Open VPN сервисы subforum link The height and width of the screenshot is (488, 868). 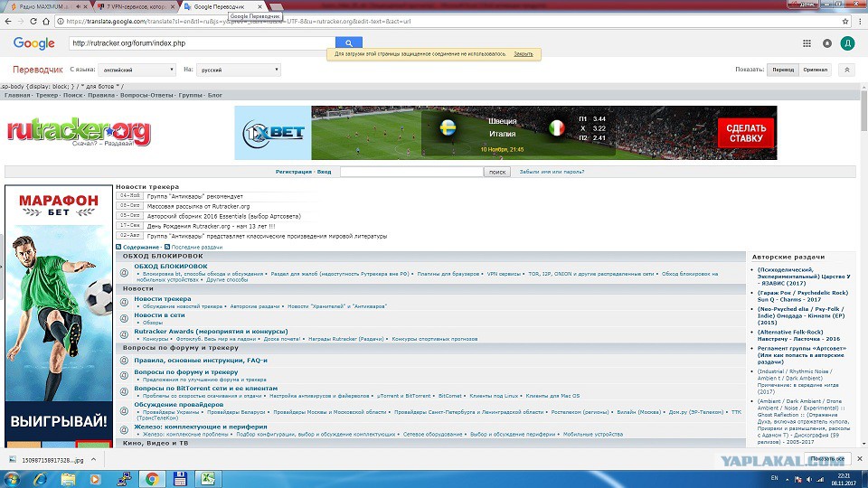(504, 274)
